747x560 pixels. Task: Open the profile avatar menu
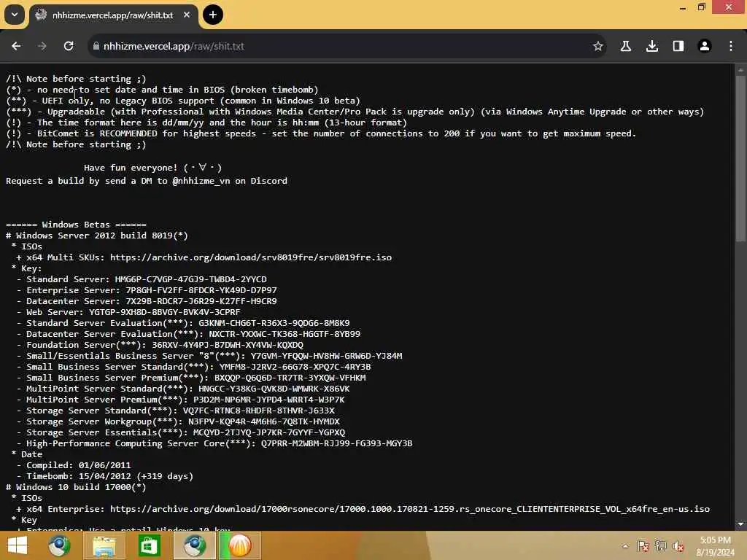[x=705, y=46]
